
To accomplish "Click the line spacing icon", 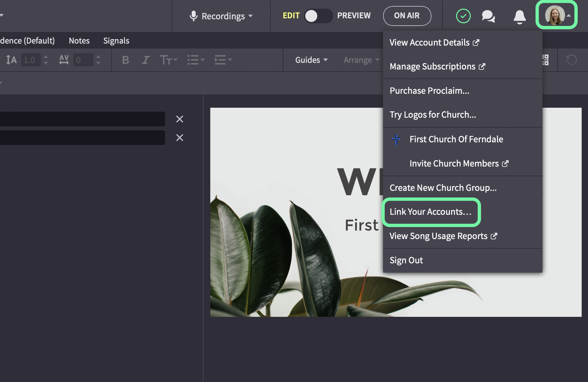I will [11, 60].
